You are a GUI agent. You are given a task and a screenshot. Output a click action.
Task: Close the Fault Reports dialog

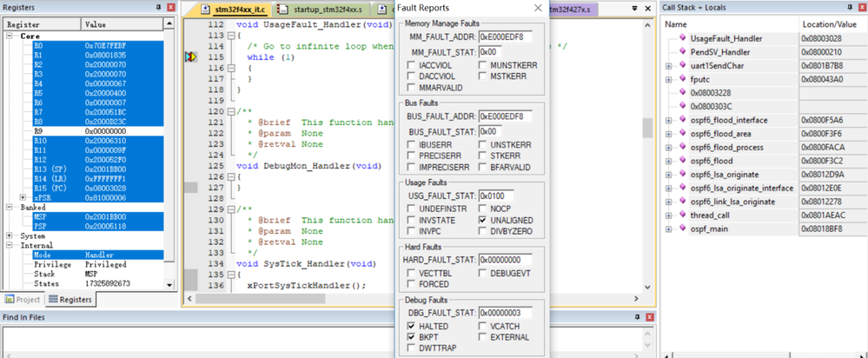tap(538, 9)
